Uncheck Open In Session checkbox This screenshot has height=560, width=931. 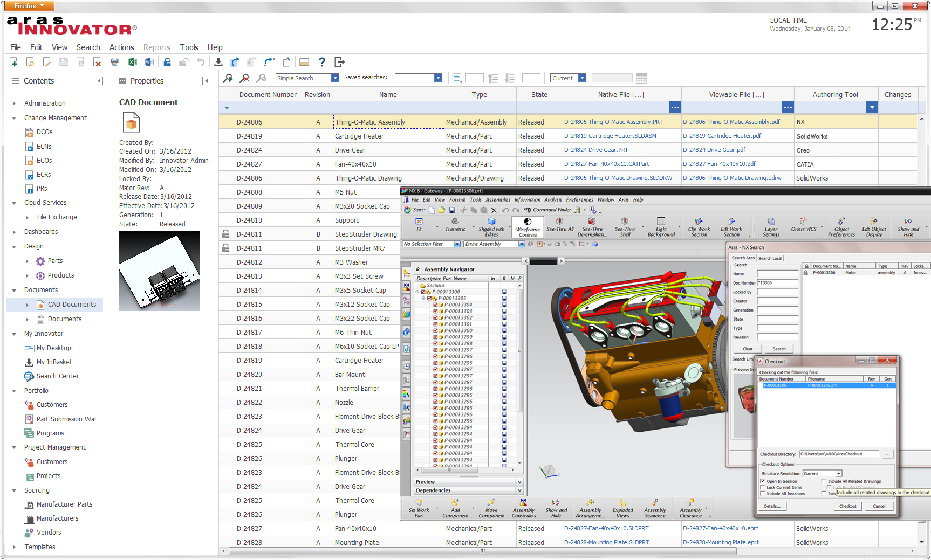[763, 481]
